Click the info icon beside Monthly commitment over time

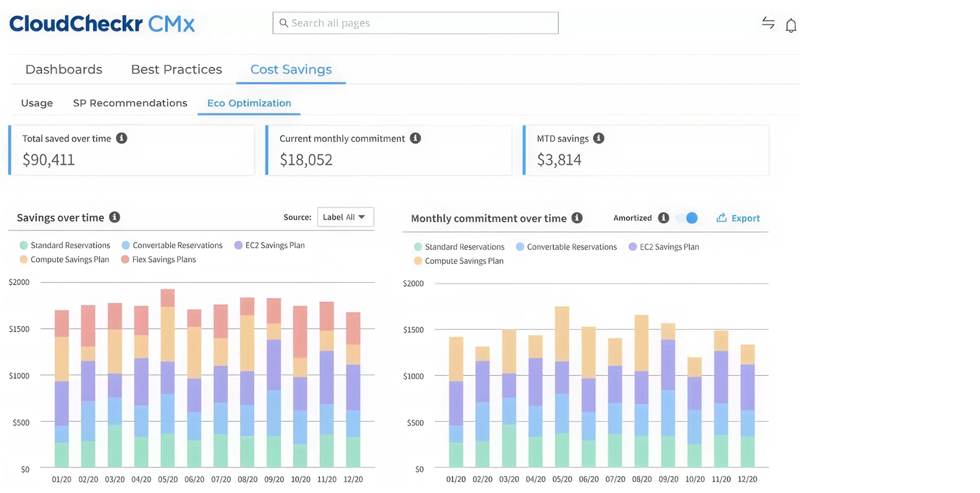[578, 218]
